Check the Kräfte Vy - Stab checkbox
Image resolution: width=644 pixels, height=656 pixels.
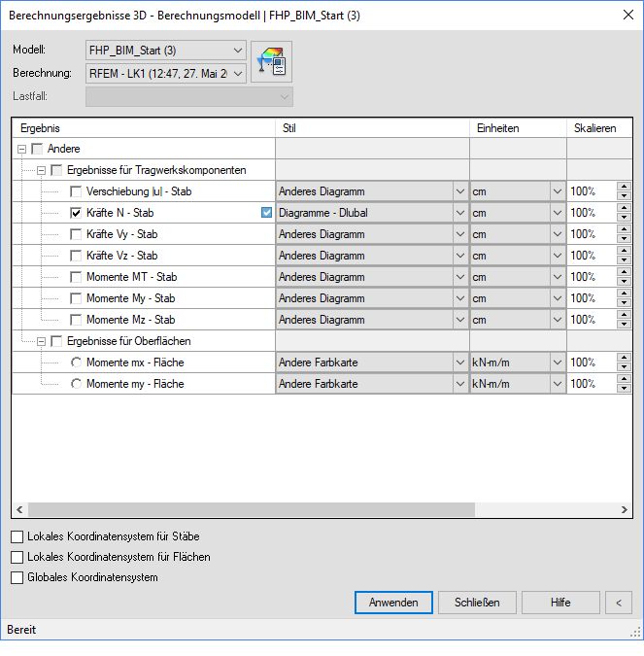[x=76, y=234]
